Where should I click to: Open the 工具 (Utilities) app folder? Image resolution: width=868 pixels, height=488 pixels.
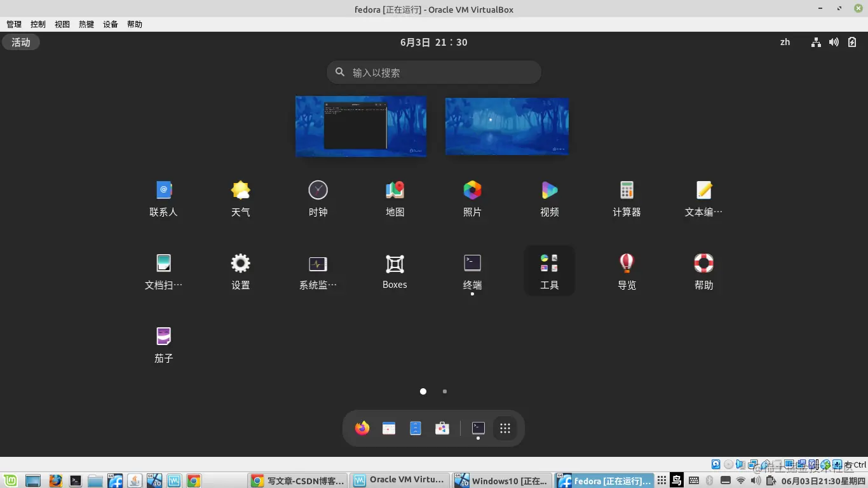tap(550, 271)
